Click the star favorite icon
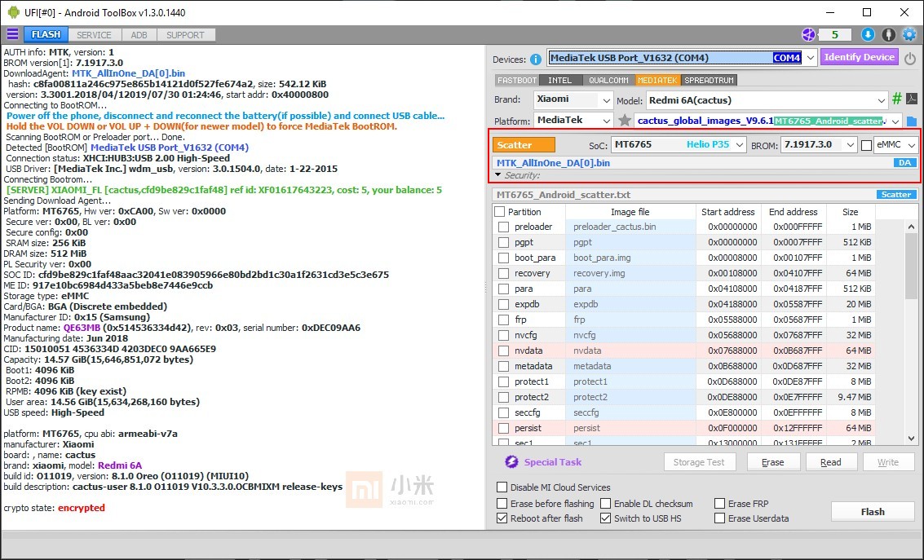The height and width of the screenshot is (560, 924). [625, 121]
